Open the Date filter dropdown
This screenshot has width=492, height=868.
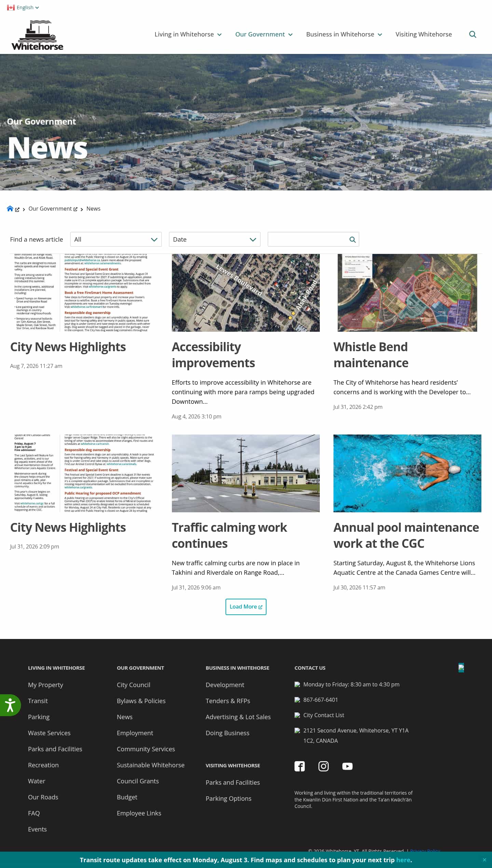tap(215, 239)
